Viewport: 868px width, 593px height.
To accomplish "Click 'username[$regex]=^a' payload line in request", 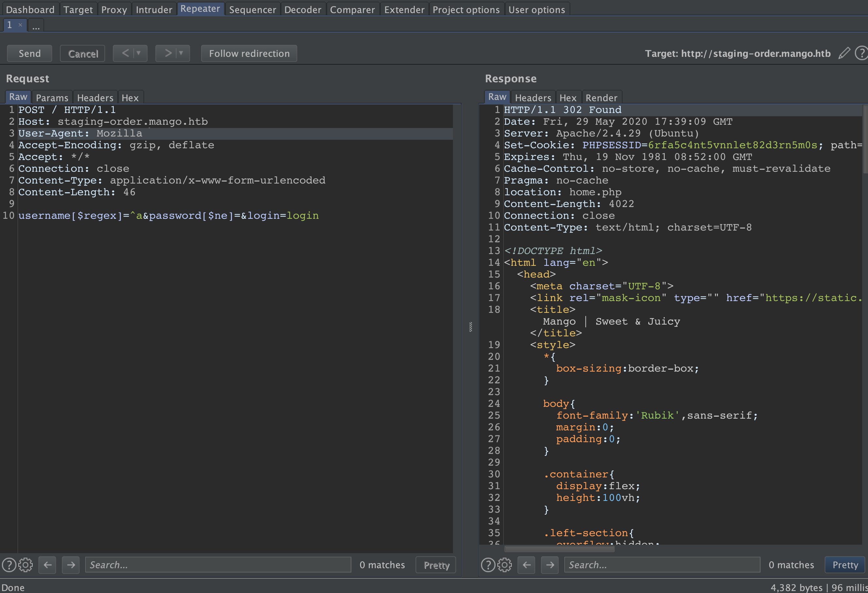I will click(x=168, y=216).
